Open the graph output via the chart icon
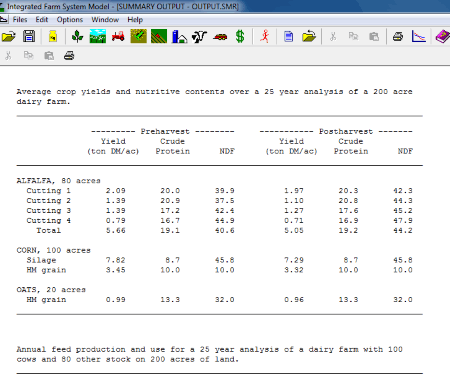This screenshot has height=382, width=450. click(x=419, y=36)
